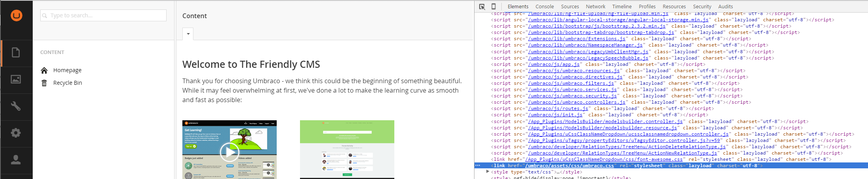Open the green forum screenshot thumbnail
The image size is (868, 179).
[x=347, y=149]
